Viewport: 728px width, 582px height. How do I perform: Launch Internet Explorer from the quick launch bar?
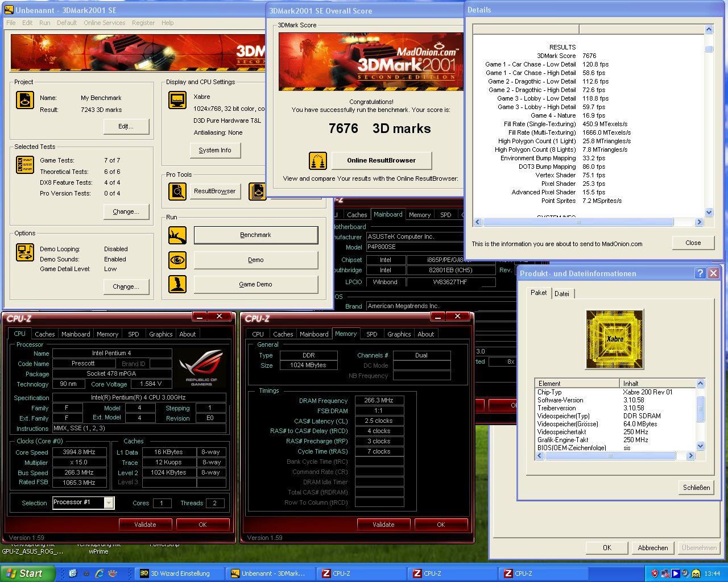pos(100,573)
